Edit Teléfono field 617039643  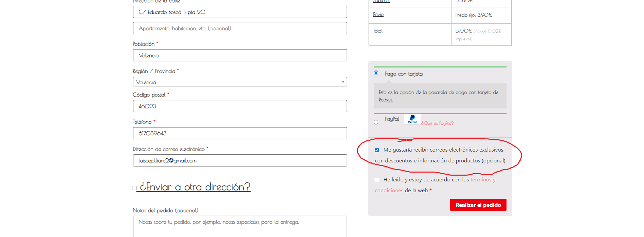240,133
